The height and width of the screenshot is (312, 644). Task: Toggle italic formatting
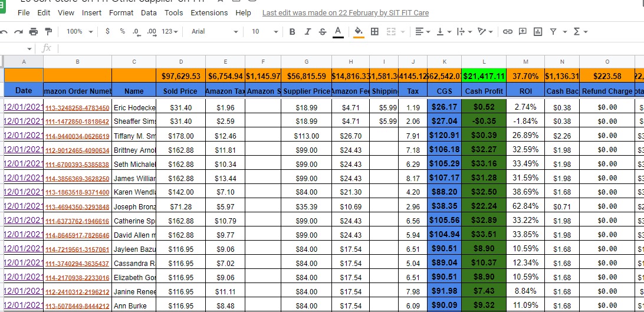click(307, 31)
